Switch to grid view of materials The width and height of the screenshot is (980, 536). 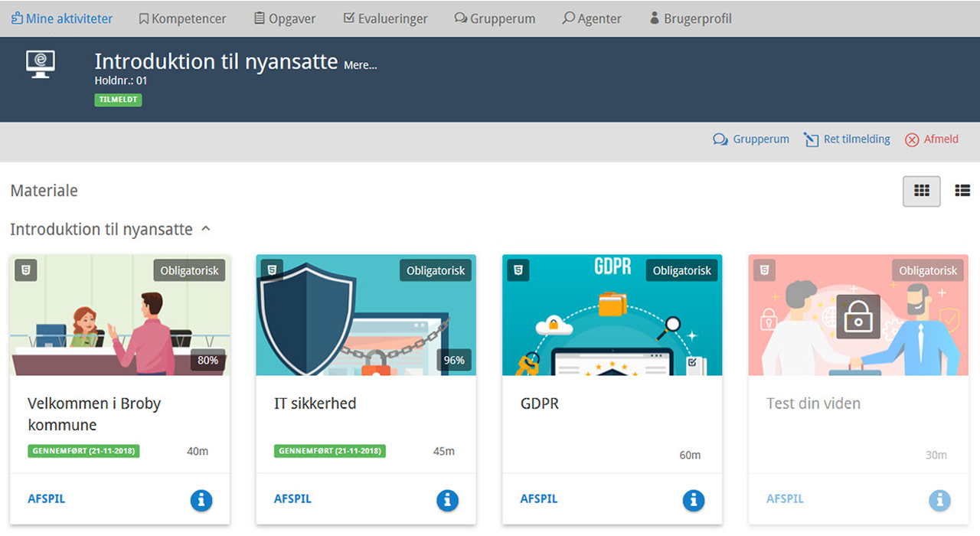(x=922, y=191)
